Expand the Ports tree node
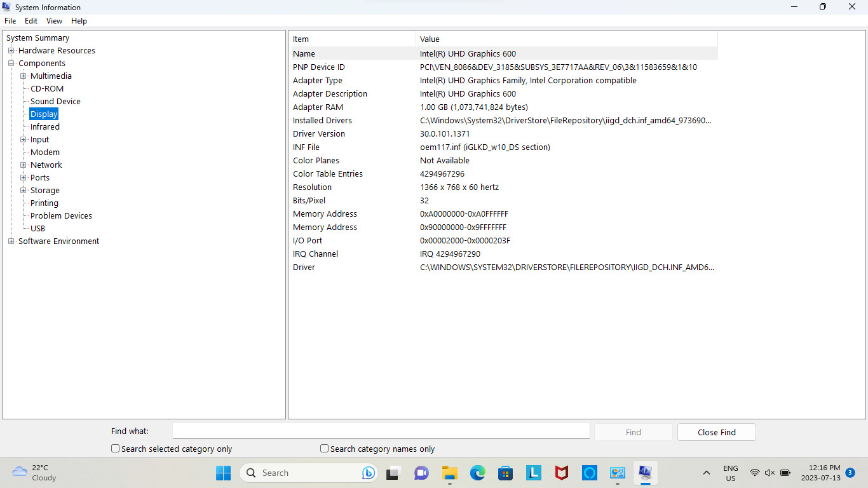The image size is (868, 488). (24, 177)
